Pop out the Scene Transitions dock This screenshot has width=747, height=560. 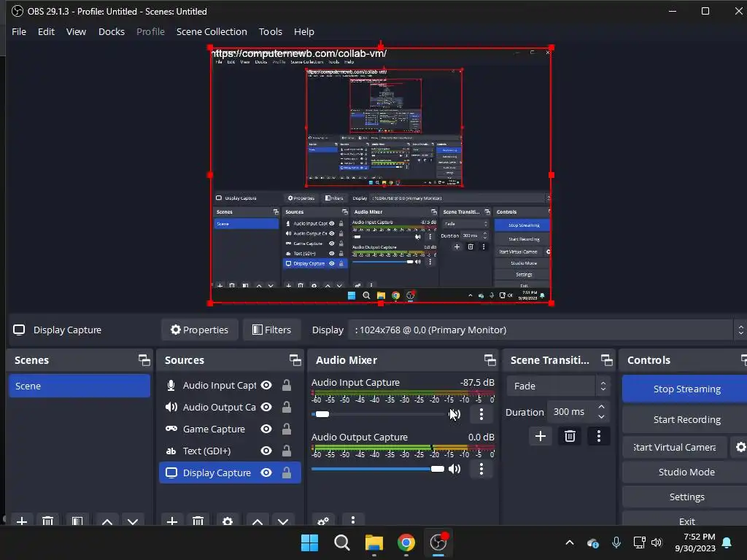(606, 360)
